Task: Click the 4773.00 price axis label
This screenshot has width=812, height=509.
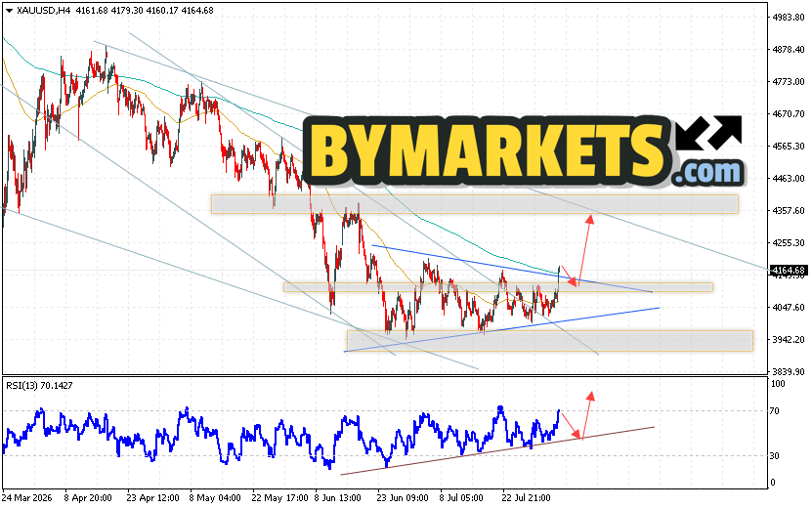Action: (x=789, y=82)
